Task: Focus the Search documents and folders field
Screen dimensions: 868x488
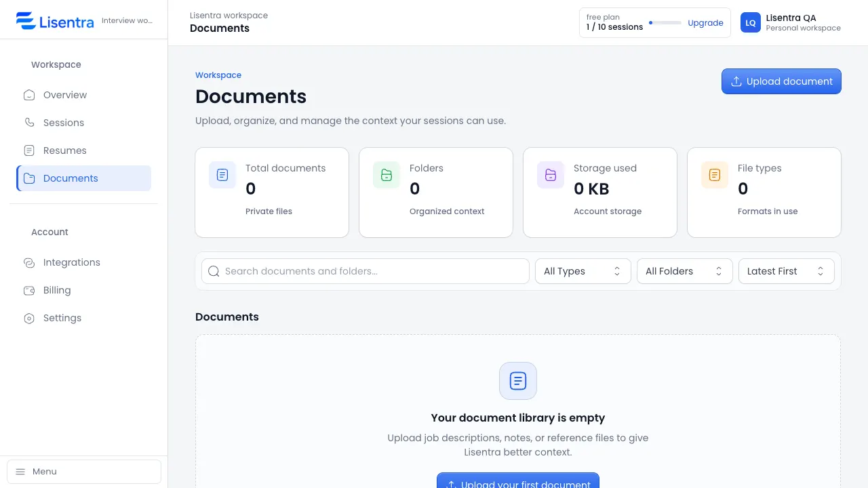Action: tap(366, 271)
